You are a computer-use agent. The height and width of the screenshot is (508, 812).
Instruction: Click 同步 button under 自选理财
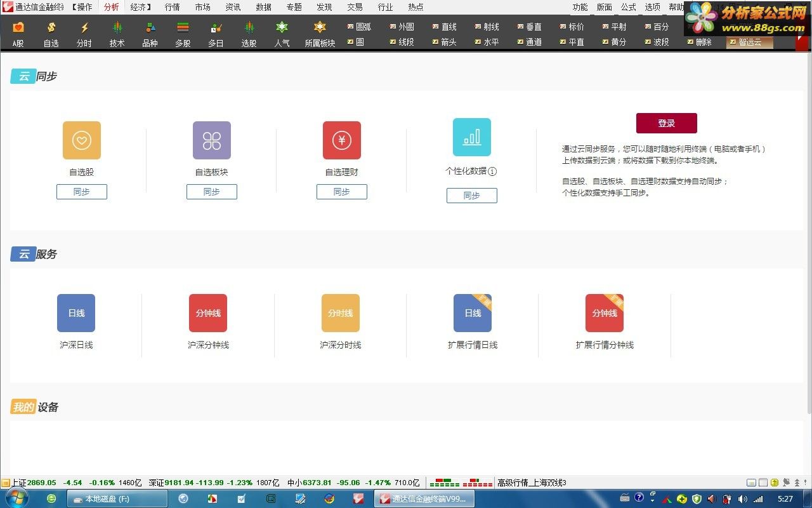click(x=342, y=192)
